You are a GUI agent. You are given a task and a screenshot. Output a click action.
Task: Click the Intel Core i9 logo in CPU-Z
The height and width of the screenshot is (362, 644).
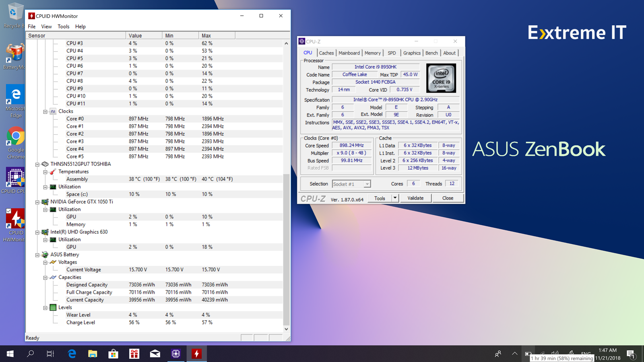pos(441,78)
